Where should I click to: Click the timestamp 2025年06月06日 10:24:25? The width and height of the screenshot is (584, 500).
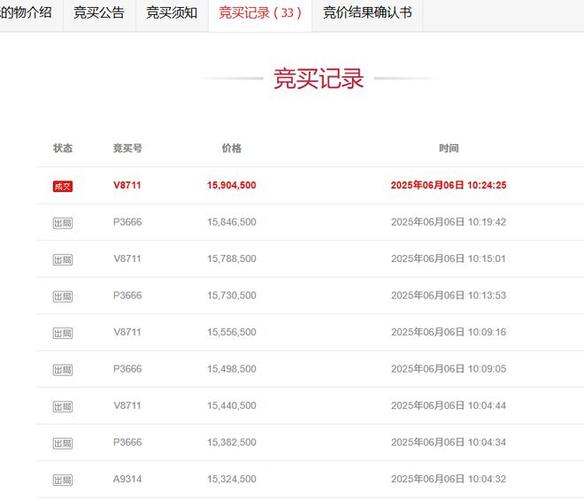(x=448, y=185)
